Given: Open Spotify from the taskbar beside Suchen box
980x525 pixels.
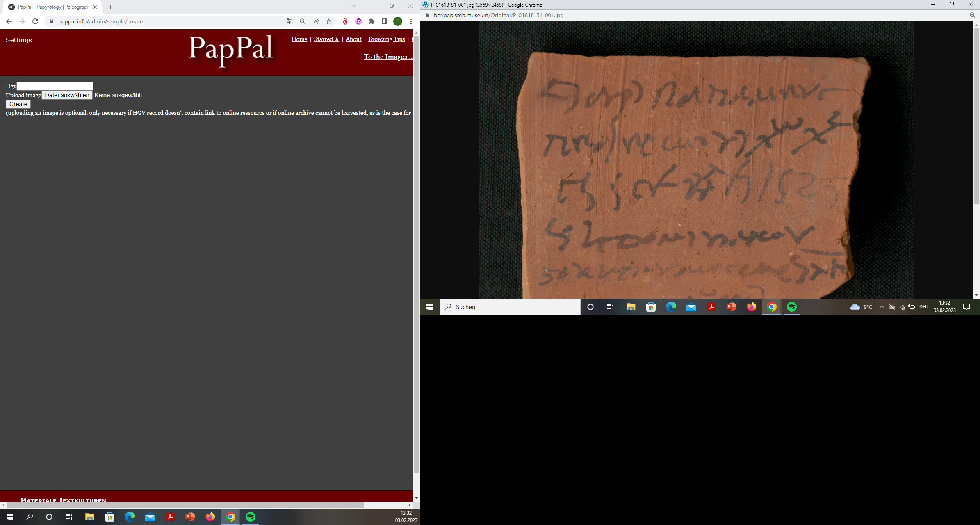Looking at the screenshot, I should click(792, 307).
